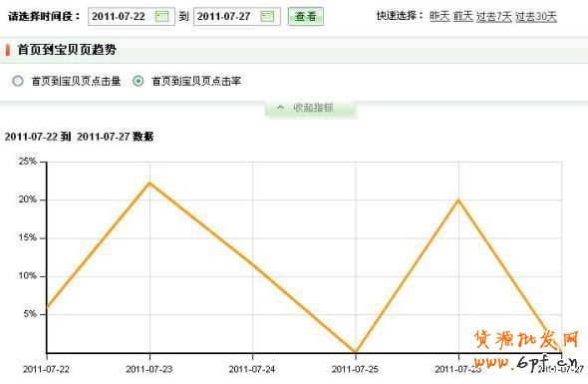Select the 过去30天 quick range link
588x384 pixels.
(x=536, y=16)
